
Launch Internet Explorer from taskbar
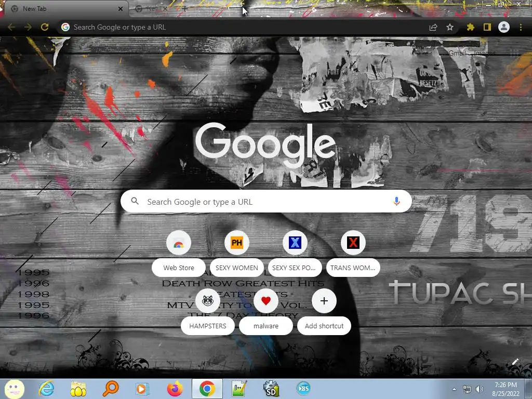pyautogui.click(x=46, y=389)
